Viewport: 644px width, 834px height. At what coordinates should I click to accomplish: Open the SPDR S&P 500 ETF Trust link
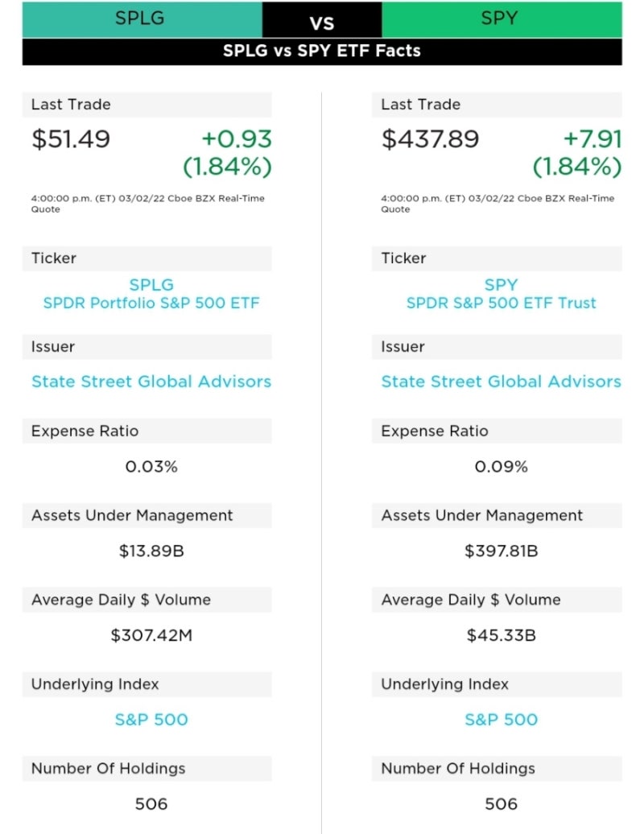[x=501, y=303]
